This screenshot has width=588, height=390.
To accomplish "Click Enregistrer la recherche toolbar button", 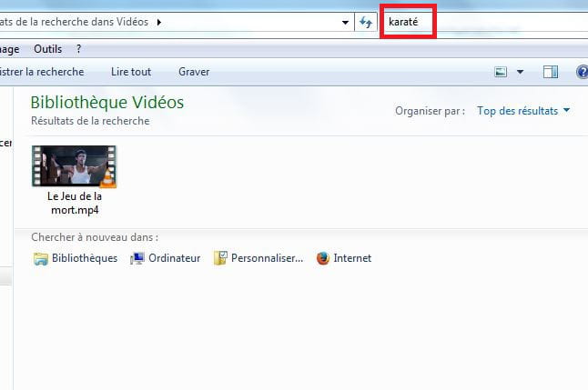I will (41, 72).
